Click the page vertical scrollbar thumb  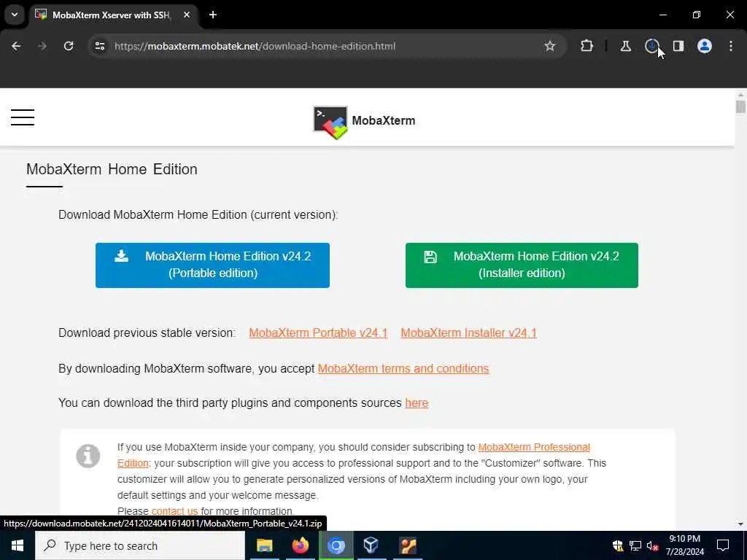[740, 106]
